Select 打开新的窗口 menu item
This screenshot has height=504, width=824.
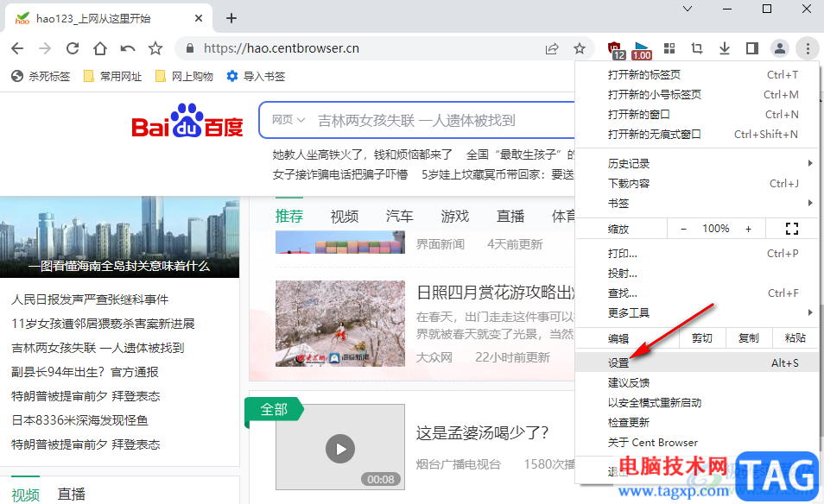697,115
